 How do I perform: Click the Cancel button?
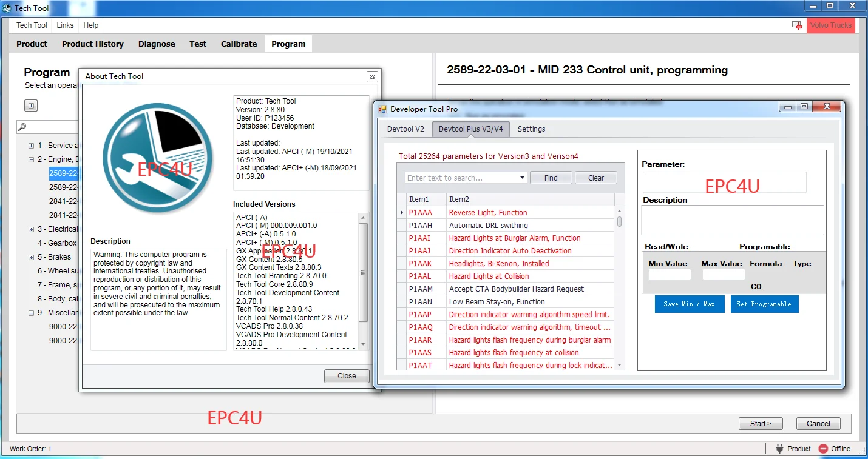pos(818,423)
